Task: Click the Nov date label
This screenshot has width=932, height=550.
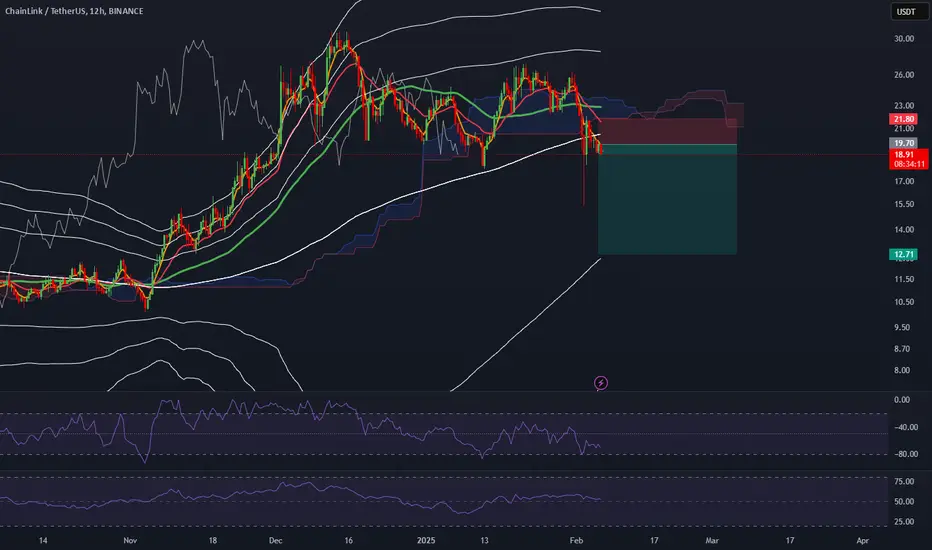Action: (x=130, y=540)
